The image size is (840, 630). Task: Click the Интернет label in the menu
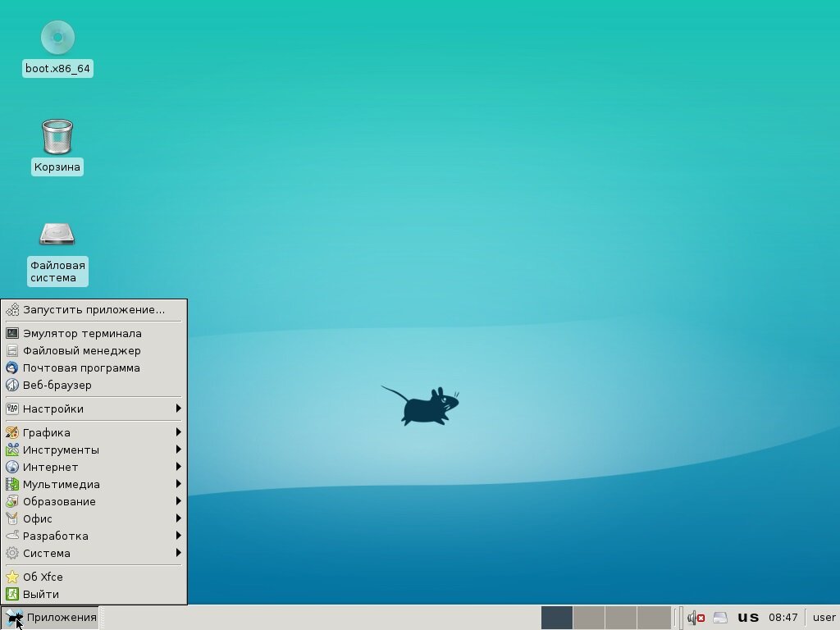tap(50, 467)
